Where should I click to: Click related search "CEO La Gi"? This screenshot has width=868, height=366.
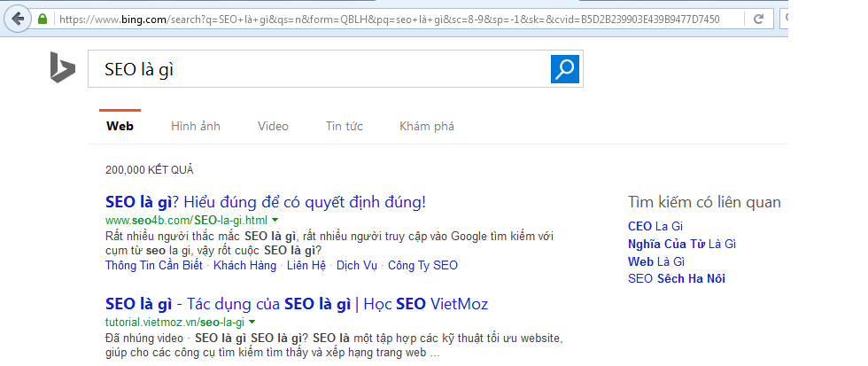tap(655, 227)
